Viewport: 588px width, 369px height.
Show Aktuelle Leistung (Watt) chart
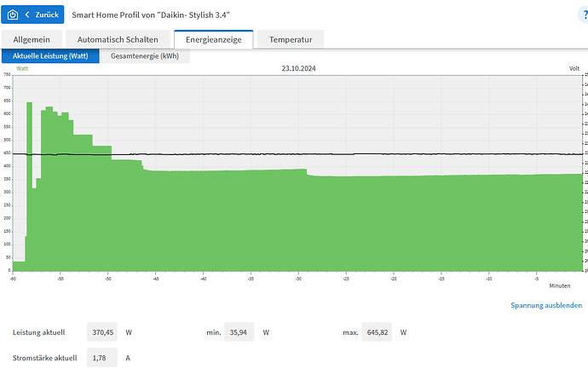point(50,56)
